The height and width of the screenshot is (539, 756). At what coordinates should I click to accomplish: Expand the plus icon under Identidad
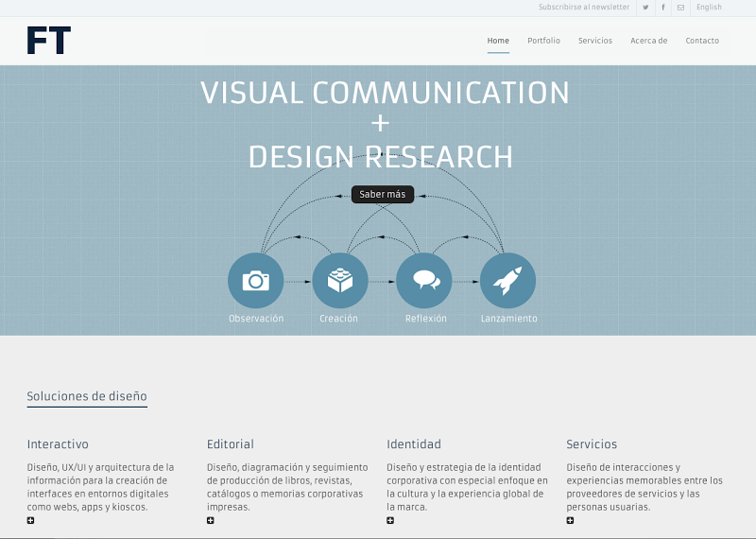tap(390, 520)
